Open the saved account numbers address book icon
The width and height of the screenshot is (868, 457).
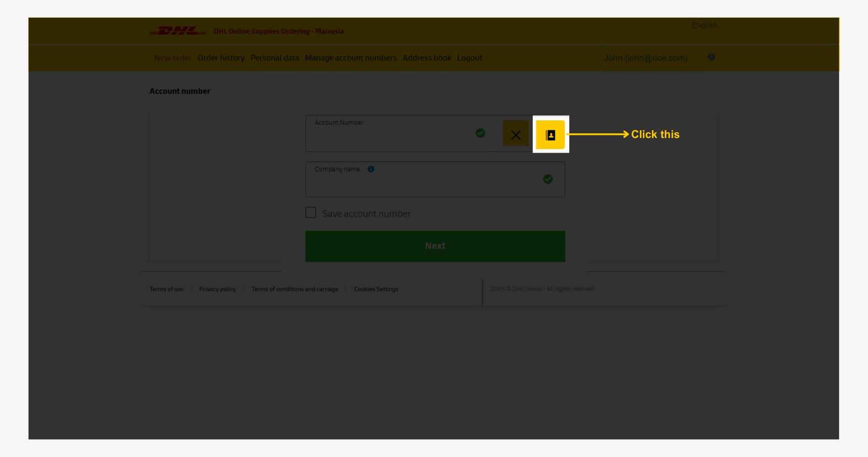click(x=550, y=135)
